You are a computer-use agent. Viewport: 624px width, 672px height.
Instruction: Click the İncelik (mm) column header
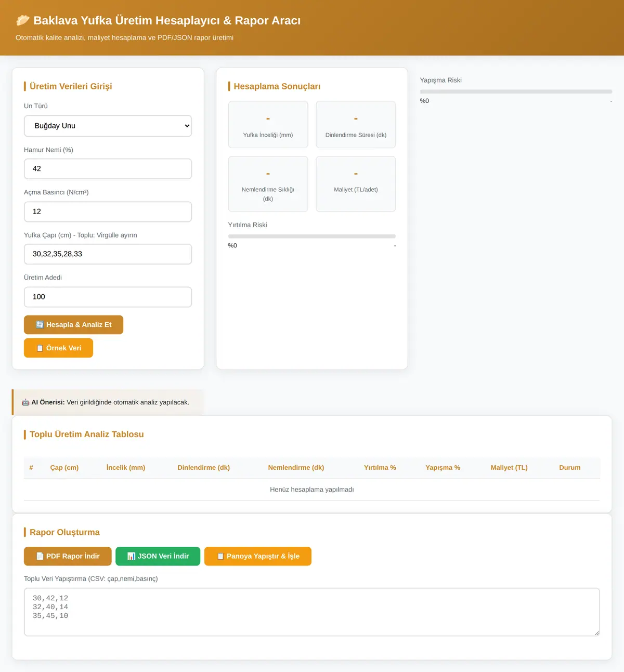(x=126, y=468)
